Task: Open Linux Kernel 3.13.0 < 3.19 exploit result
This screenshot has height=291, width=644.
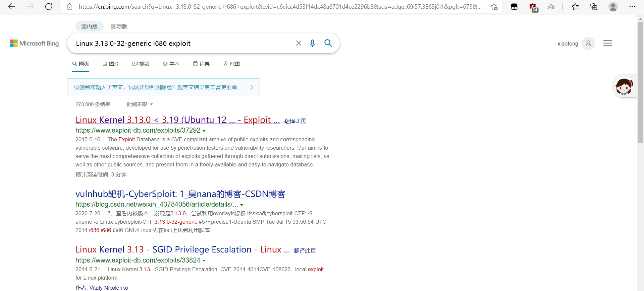Action: [177, 120]
